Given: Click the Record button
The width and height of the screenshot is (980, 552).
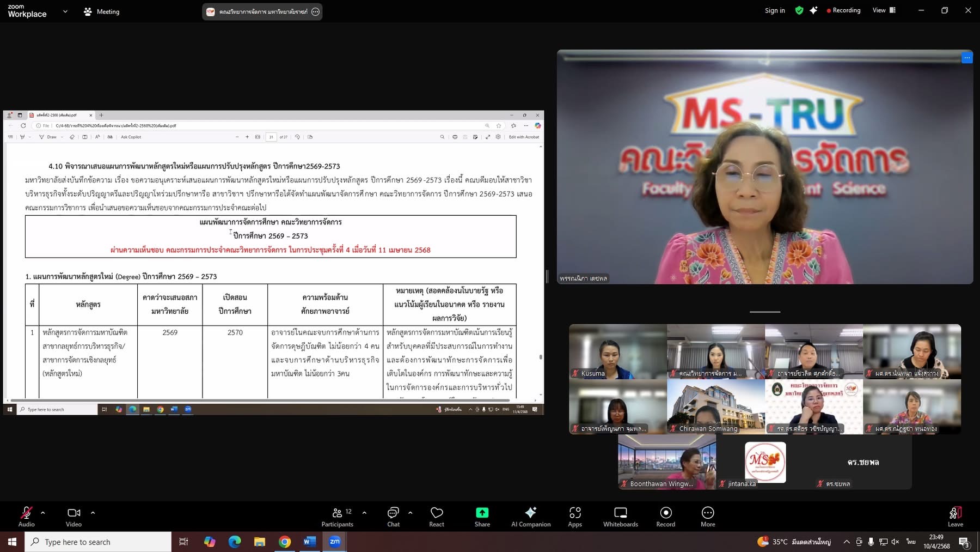Looking at the screenshot, I should (x=665, y=517).
